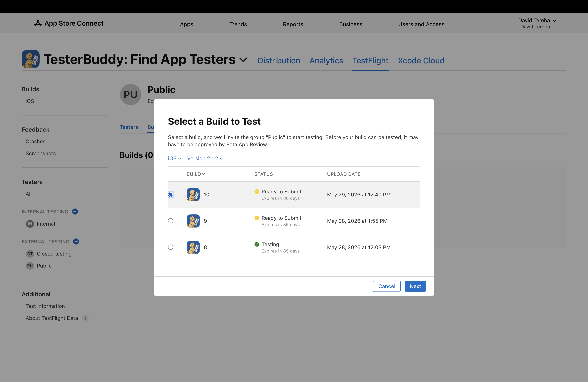The image size is (588, 382).
Task: Click the PU badge in sidebar
Action: coord(30,266)
